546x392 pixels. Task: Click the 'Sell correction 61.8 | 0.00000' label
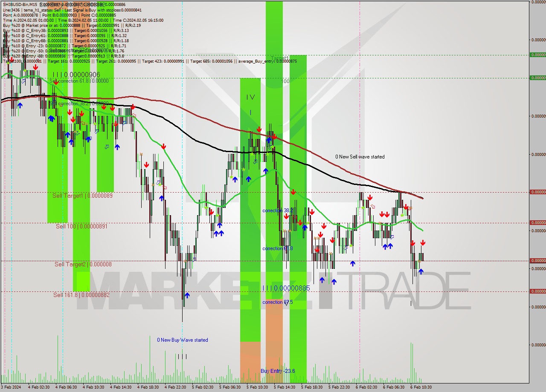coord(79,81)
